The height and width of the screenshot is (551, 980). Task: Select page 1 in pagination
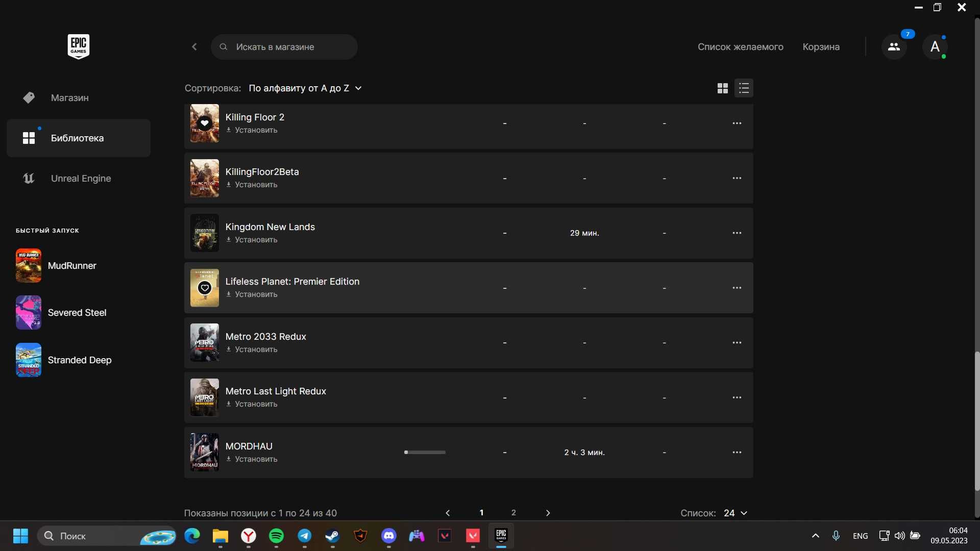tap(481, 513)
